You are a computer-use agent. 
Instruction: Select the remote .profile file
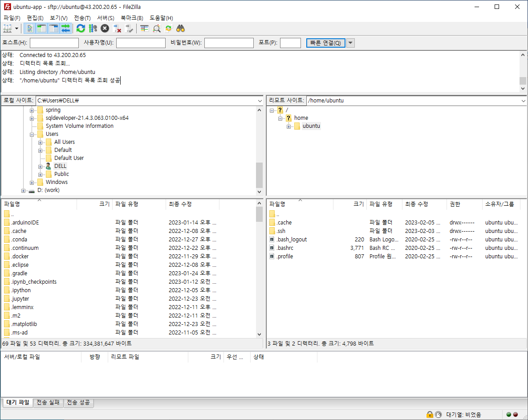pyautogui.click(x=285, y=256)
